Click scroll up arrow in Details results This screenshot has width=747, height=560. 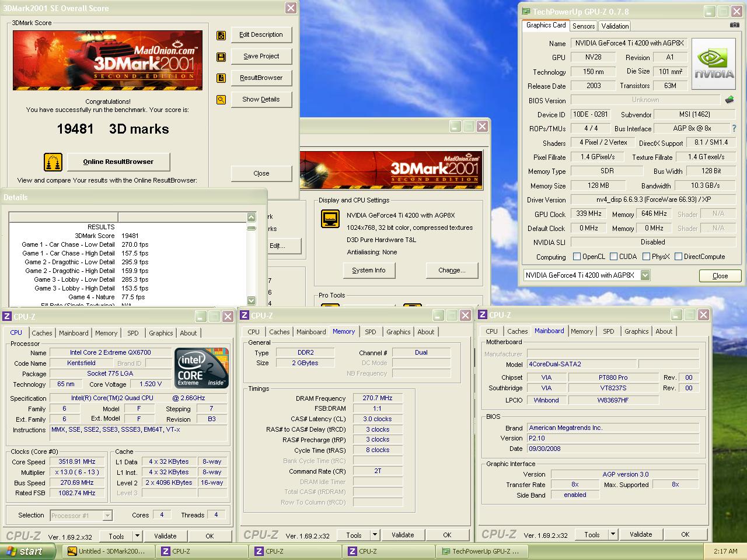[x=252, y=218]
